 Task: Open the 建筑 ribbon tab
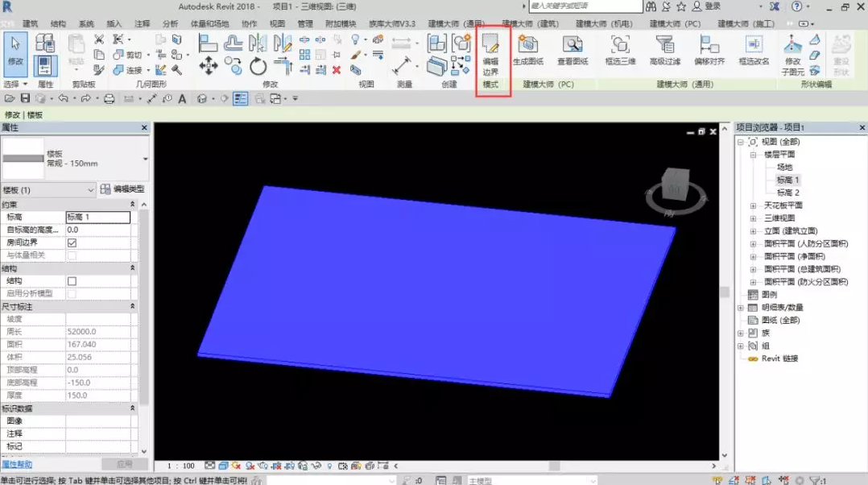point(30,24)
